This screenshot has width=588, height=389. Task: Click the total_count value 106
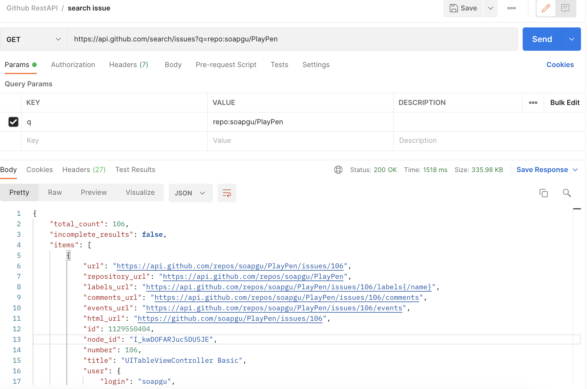[x=119, y=224]
